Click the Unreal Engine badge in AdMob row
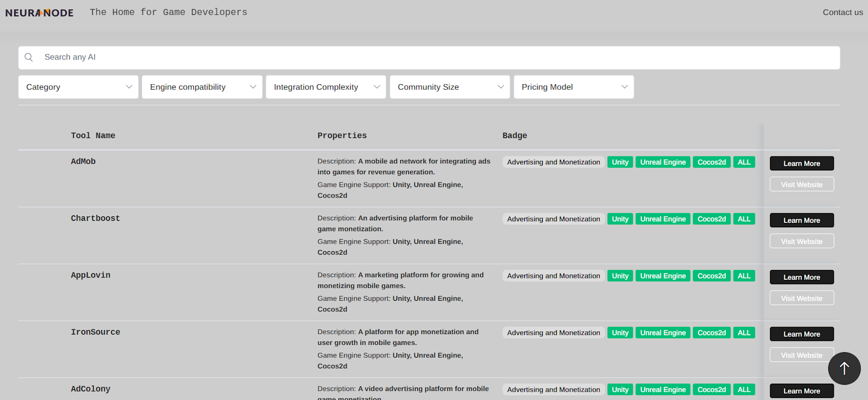The width and height of the screenshot is (868, 400). point(663,162)
